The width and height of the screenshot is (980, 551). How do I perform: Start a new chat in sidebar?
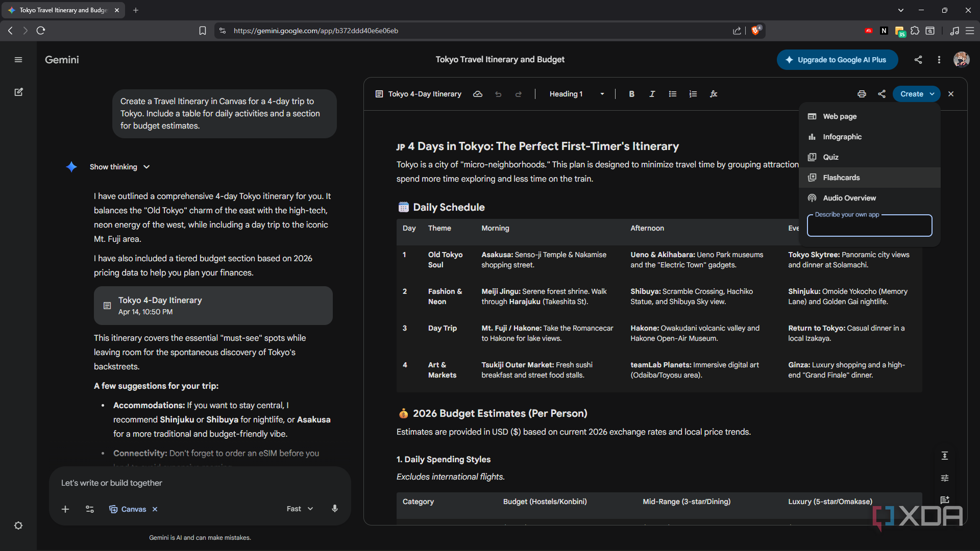(18, 92)
